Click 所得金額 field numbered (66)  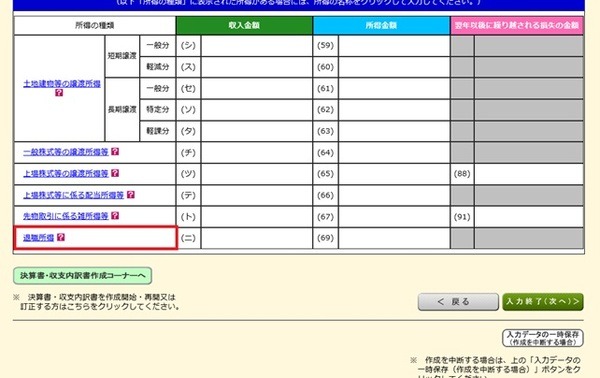click(394, 196)
